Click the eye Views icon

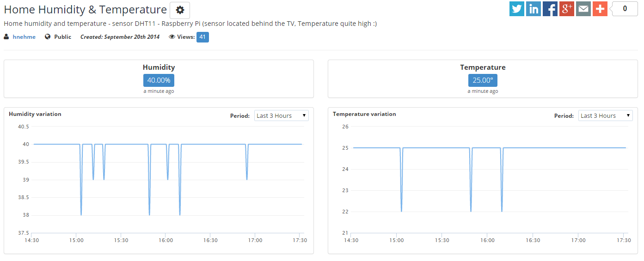point(172,37)
